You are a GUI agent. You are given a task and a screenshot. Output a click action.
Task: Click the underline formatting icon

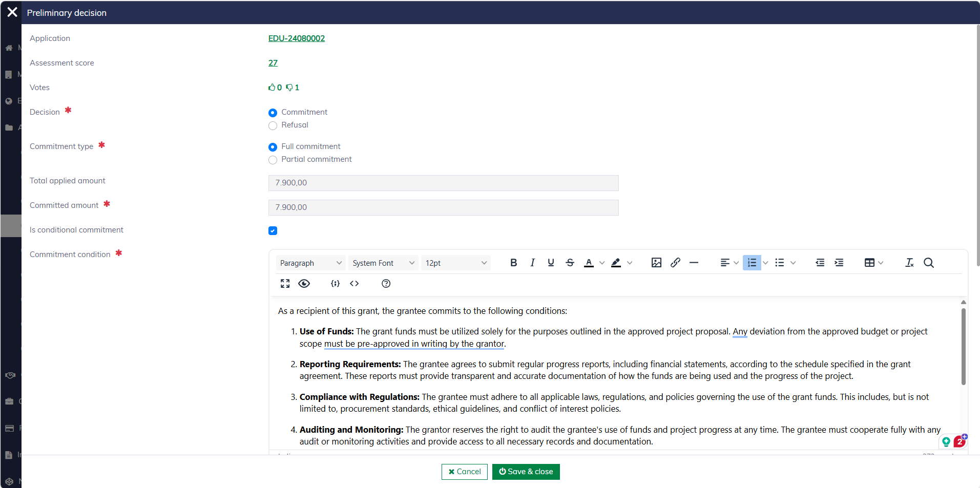point(551,263)
